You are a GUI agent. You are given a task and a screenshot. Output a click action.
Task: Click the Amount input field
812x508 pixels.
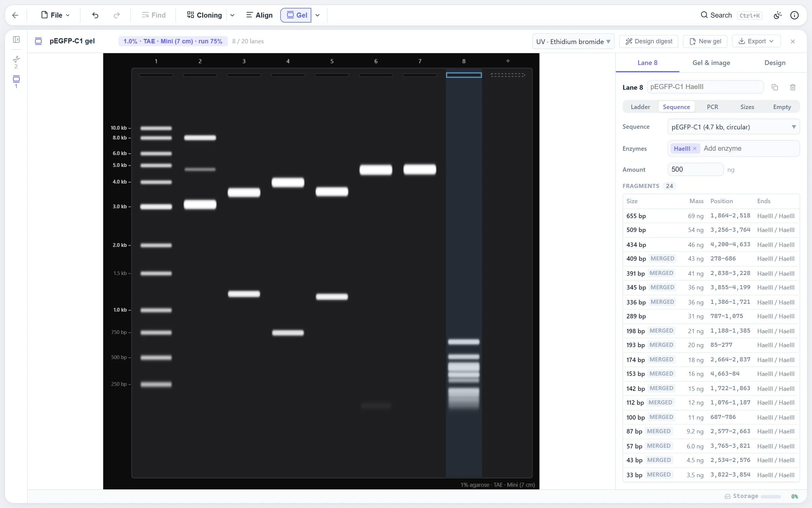695,169
